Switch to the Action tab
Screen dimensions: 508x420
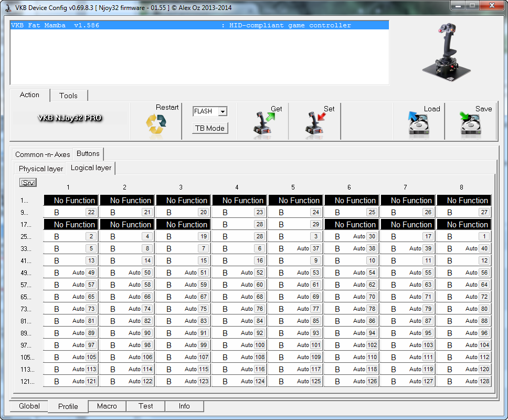[29, 95]
